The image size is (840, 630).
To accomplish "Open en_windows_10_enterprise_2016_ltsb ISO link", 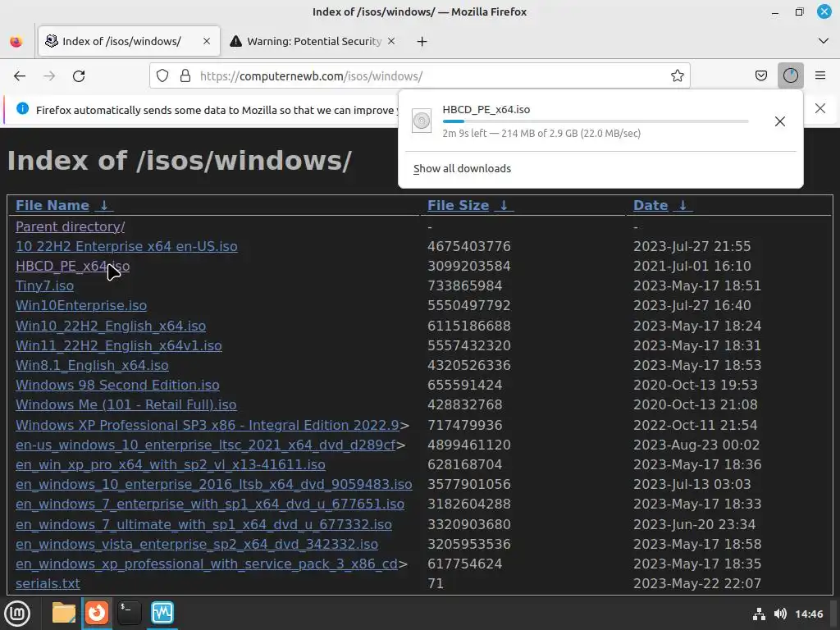I will point(214,484).
